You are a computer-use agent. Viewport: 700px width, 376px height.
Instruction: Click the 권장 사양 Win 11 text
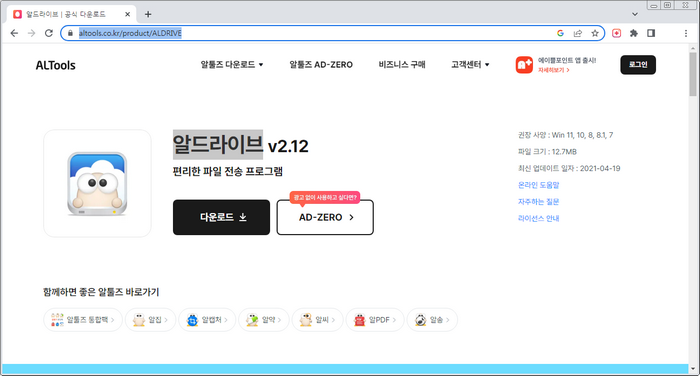566,135
